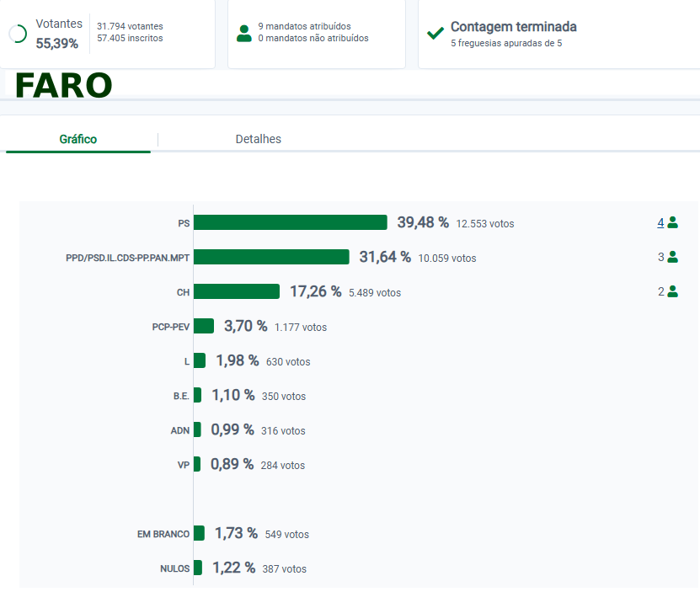Open the Gráfico tab

point(77,139)
